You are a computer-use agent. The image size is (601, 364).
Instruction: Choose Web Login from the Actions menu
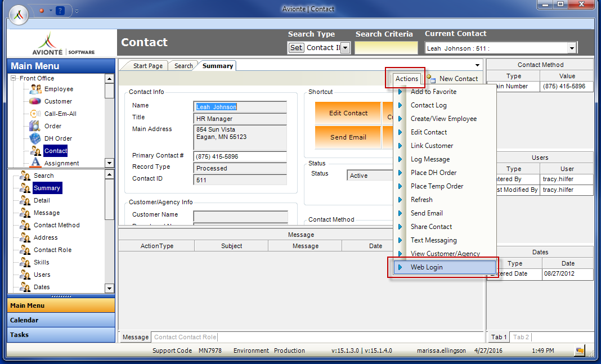point(427,267)
